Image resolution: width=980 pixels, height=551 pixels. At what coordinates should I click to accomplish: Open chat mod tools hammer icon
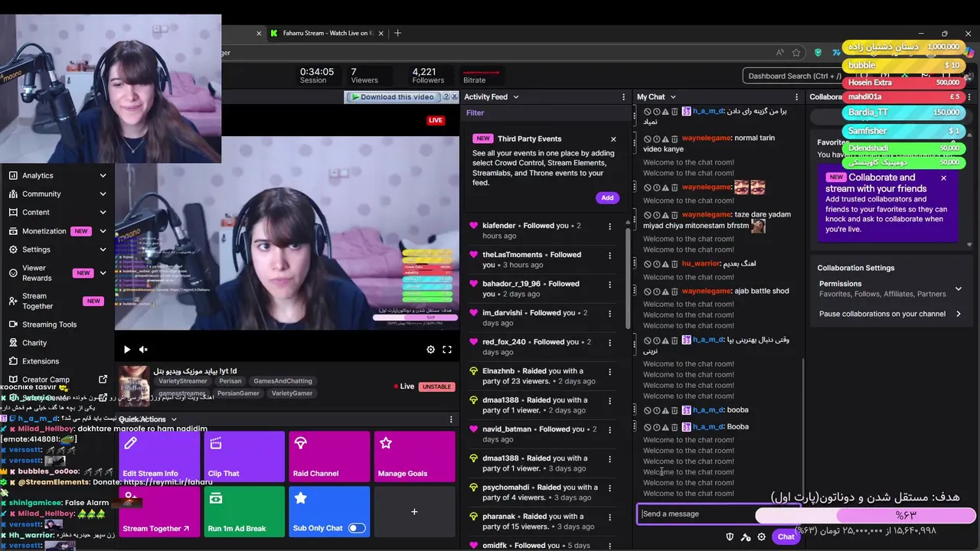tap(746, 537)
